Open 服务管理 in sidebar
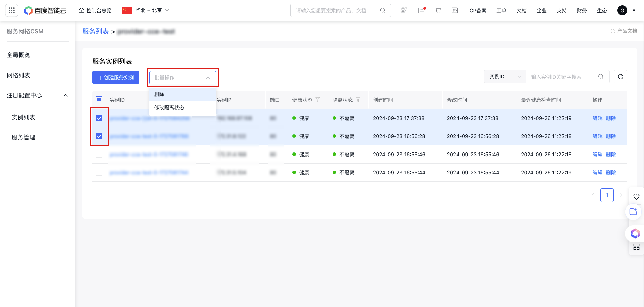 click(23, 137)
